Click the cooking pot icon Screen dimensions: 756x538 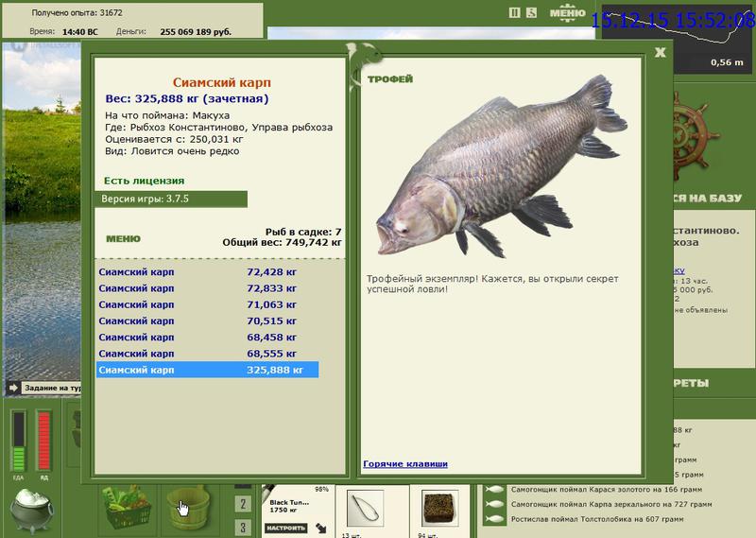tap(32, 511)
